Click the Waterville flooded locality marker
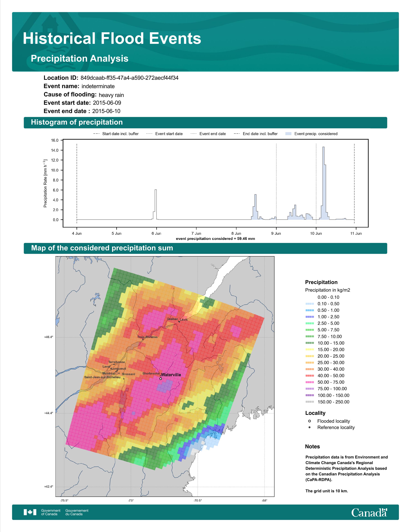 click(x=161, y=379)
